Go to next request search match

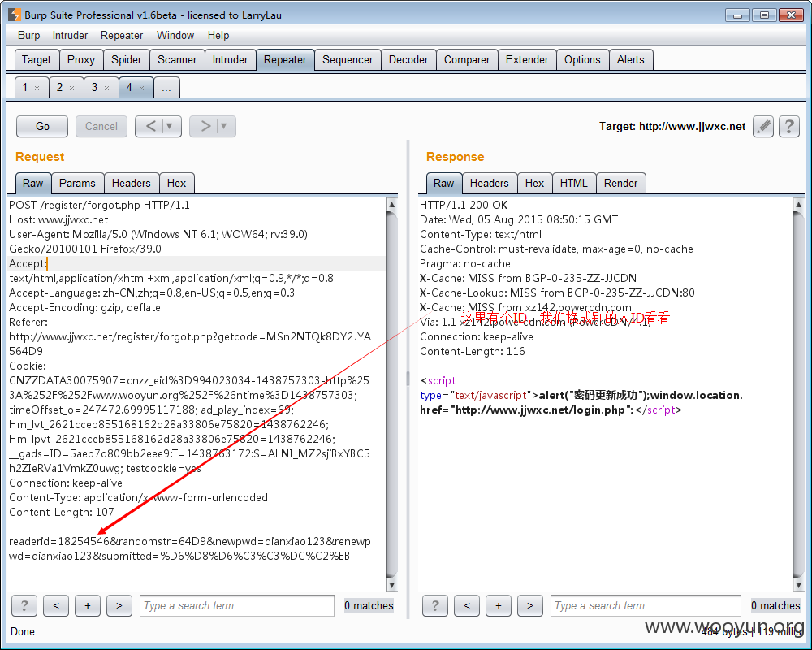point(119,605)
